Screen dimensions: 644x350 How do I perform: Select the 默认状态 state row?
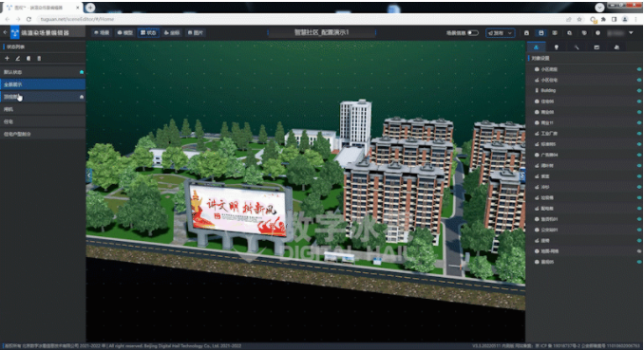pos(43,72)
